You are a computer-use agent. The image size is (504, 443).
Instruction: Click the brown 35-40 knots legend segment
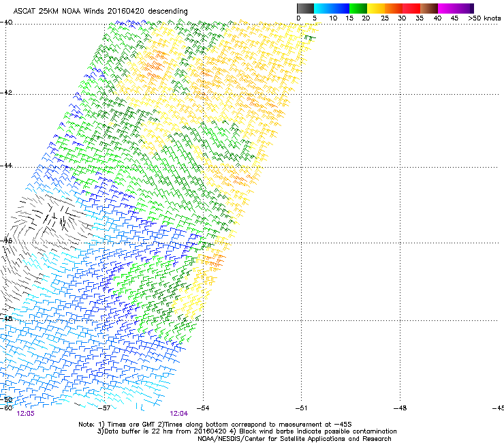429,8
